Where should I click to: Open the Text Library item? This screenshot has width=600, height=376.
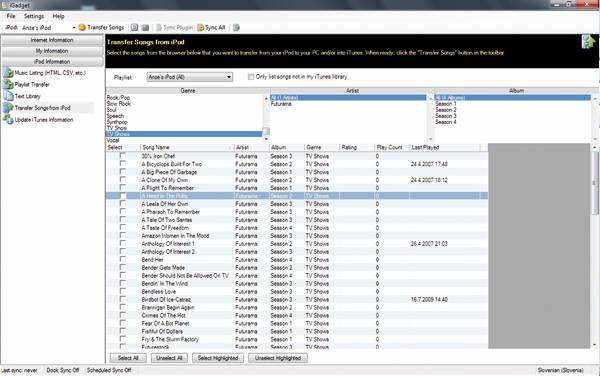click(28, 96)
